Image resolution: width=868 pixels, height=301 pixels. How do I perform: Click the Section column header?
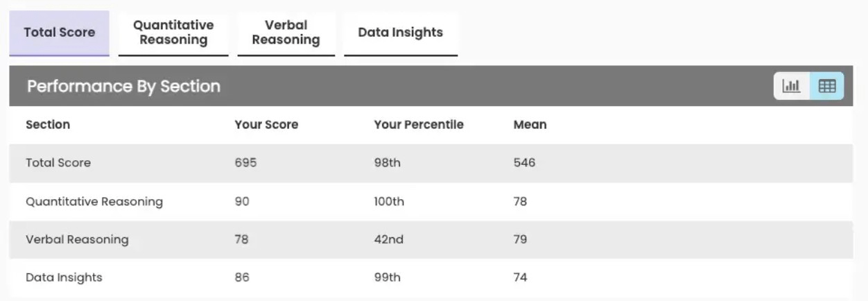(48, 125)
